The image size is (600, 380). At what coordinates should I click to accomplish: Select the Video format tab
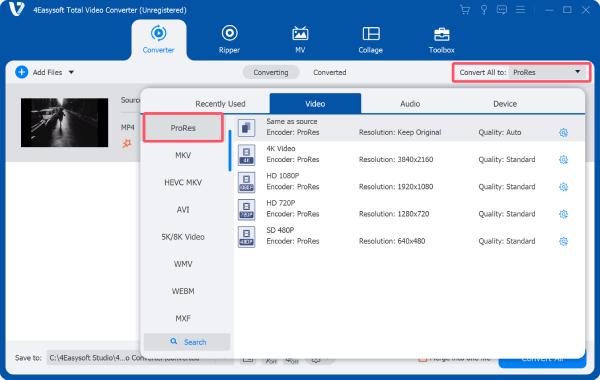point(315,104)
